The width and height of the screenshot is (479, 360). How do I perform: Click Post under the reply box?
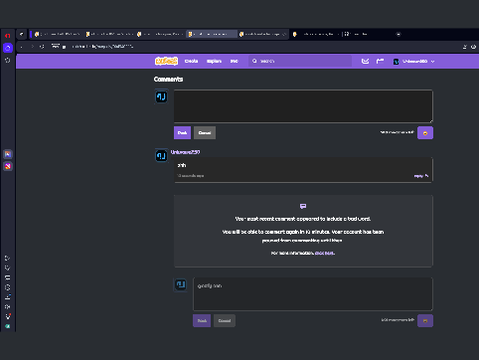click(x=202, y=321)
